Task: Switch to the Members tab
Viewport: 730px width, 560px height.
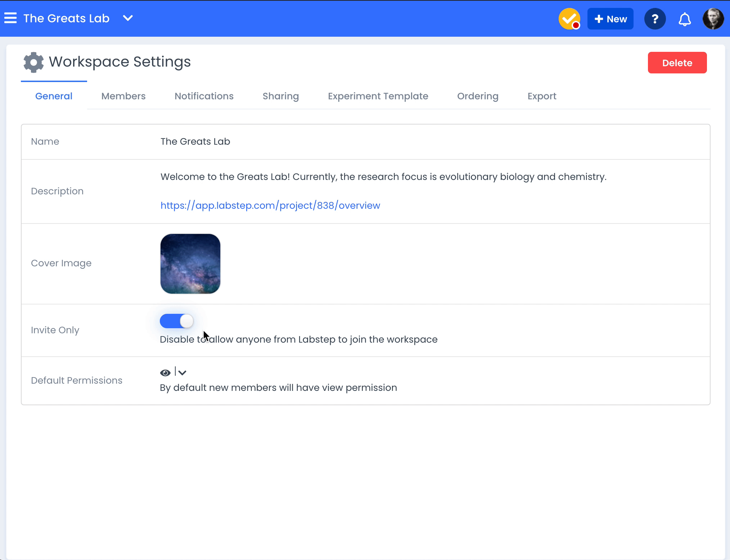Action: click(123, 96)
